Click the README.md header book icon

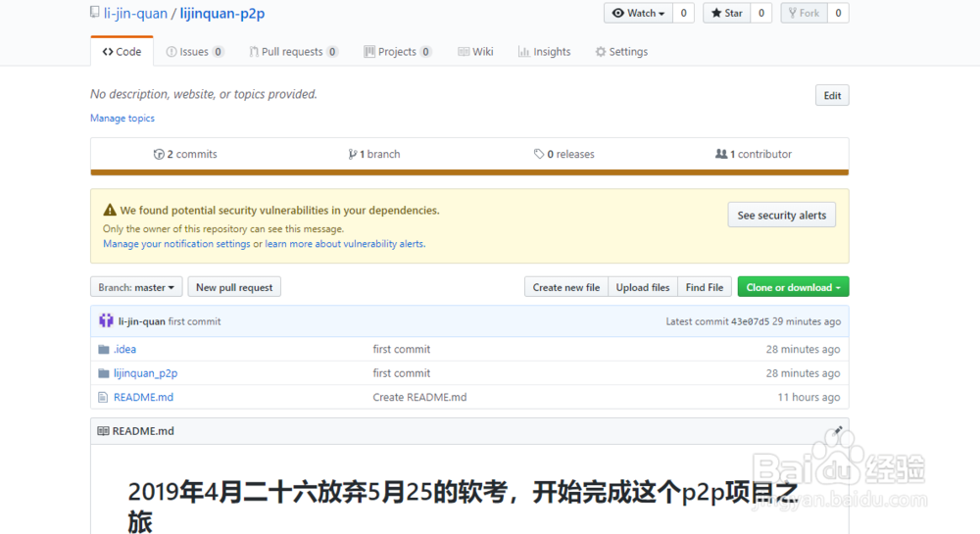[103, 431]
